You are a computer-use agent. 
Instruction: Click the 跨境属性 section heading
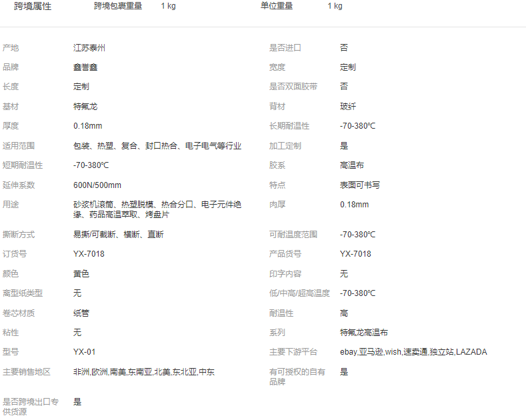click(x=33, y=6)
